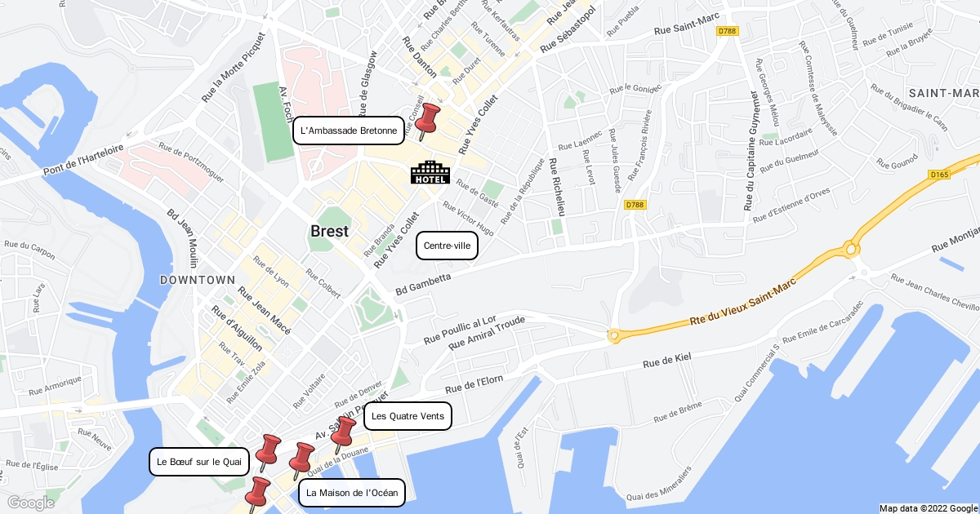Viewport: 980px width, 514px height.
Task: Open the L'Ambassade Bretonne label
Action: pos(349,131)
